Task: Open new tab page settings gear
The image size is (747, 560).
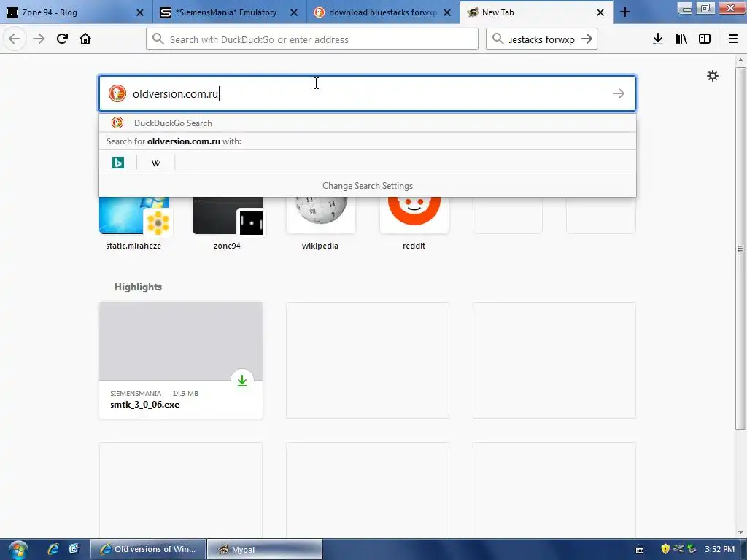Action: (712, 76)
